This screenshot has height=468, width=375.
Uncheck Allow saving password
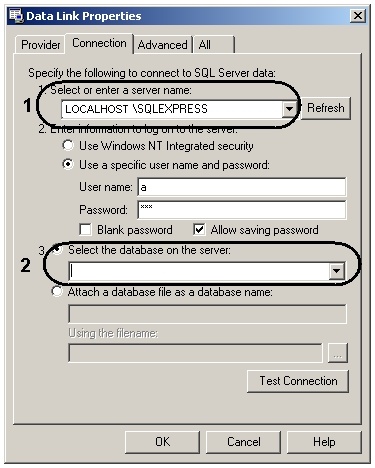(199, 230)
